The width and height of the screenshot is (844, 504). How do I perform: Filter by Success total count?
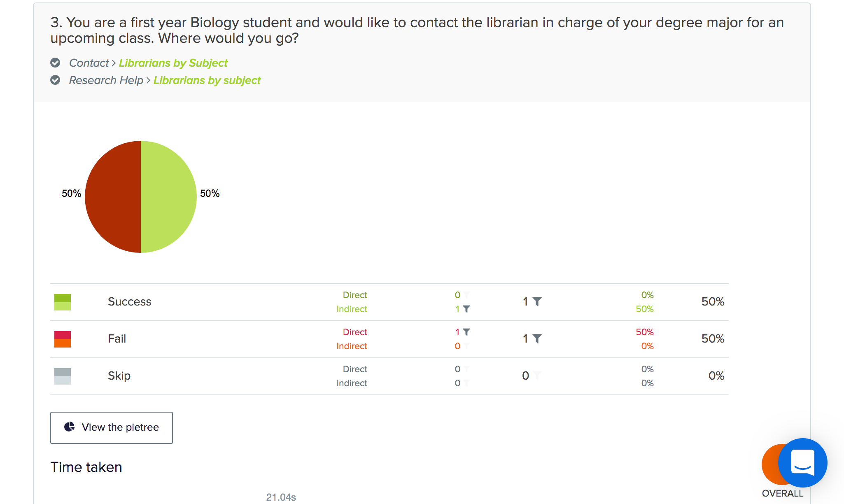(537, 301)
